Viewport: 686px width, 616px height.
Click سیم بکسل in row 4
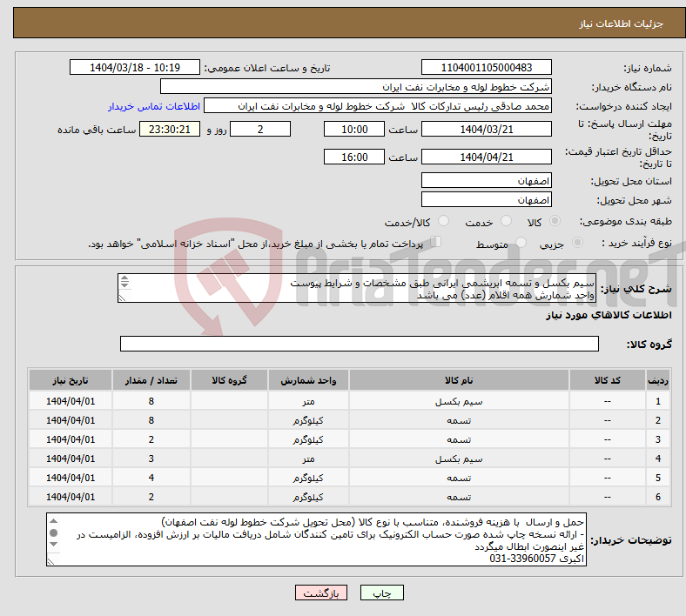click(459, 459)
